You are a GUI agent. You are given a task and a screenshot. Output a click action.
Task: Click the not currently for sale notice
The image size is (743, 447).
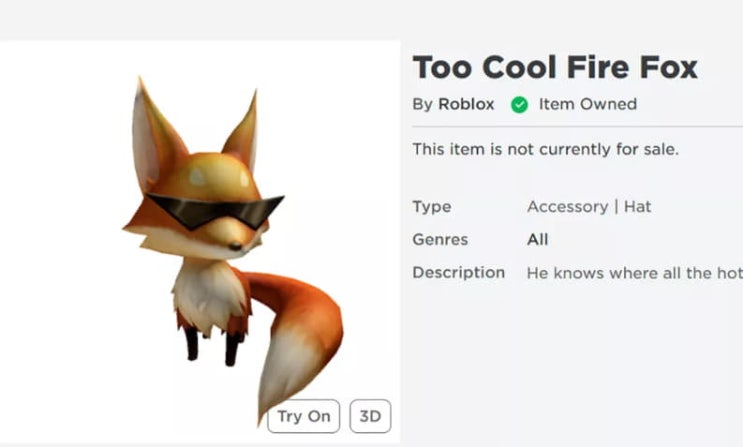545,149
